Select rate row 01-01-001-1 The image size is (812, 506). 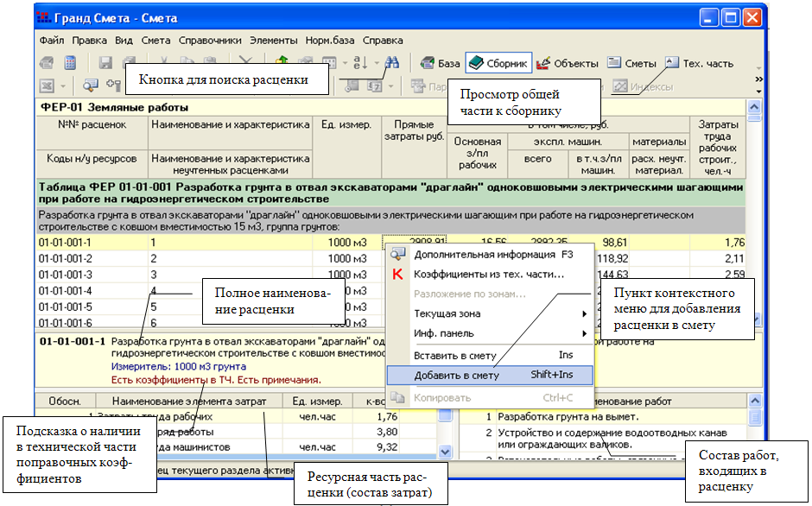pyautogui.click(x=391, y=243)
